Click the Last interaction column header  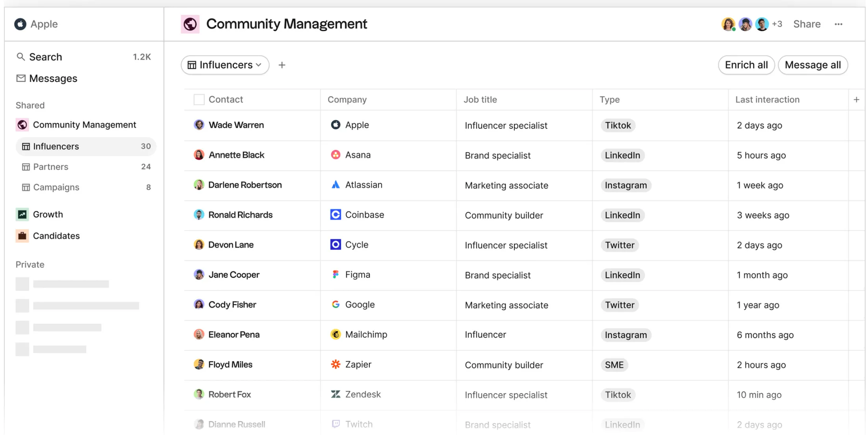point(768,100)
